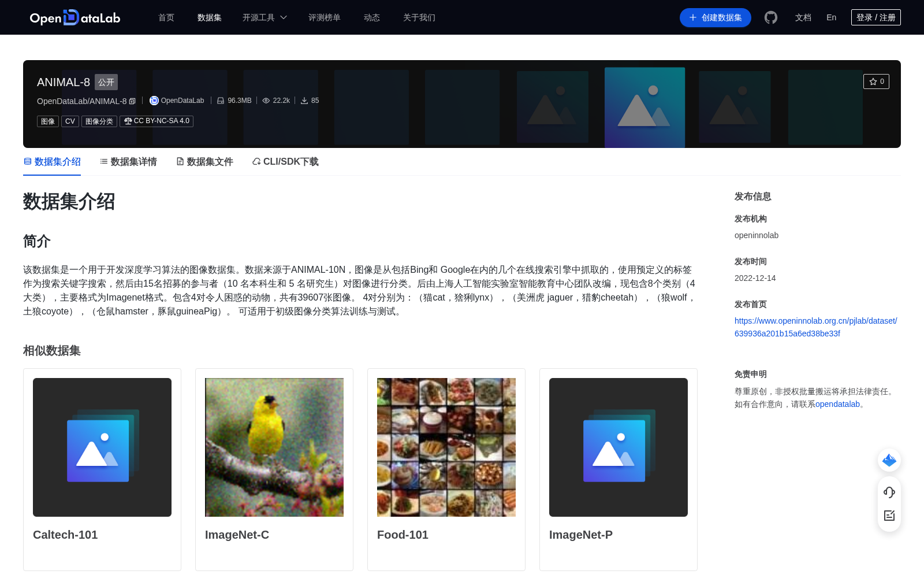924x578 pixels.
Task: Click the 图像分类 tag
Action: (x=99, y=121)
